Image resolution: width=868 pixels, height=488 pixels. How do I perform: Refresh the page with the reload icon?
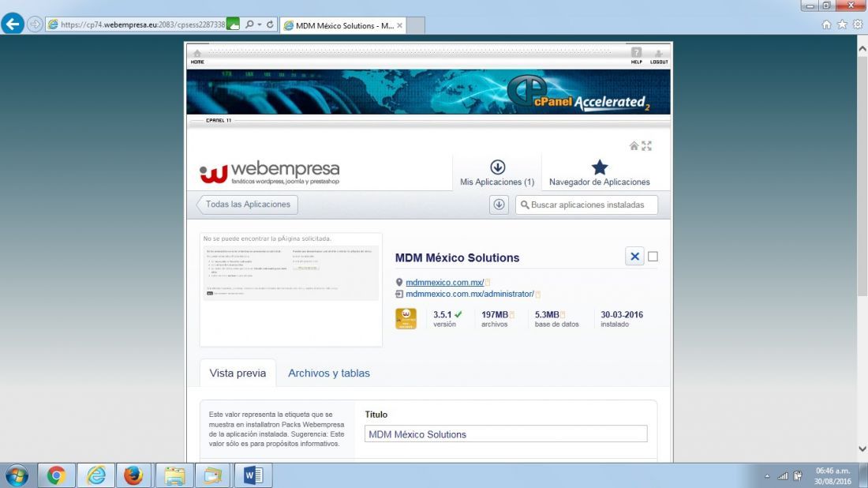(270, 24)
